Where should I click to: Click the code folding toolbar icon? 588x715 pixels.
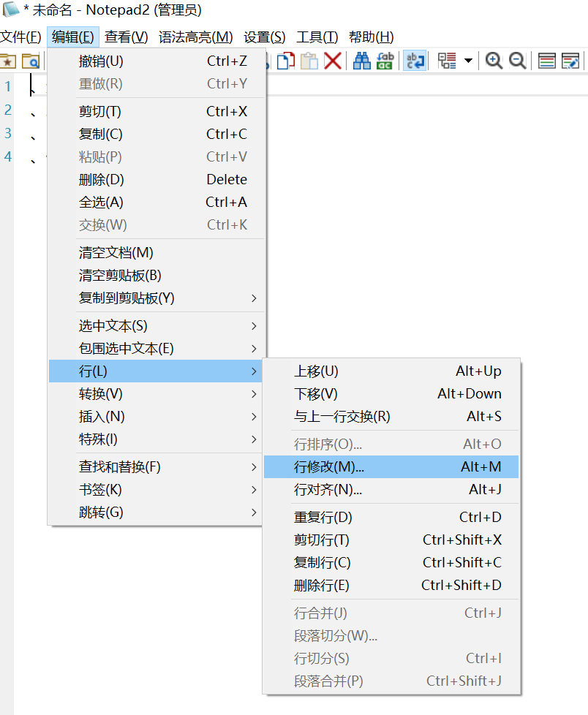pyautogui.click(x=447, y=61)
